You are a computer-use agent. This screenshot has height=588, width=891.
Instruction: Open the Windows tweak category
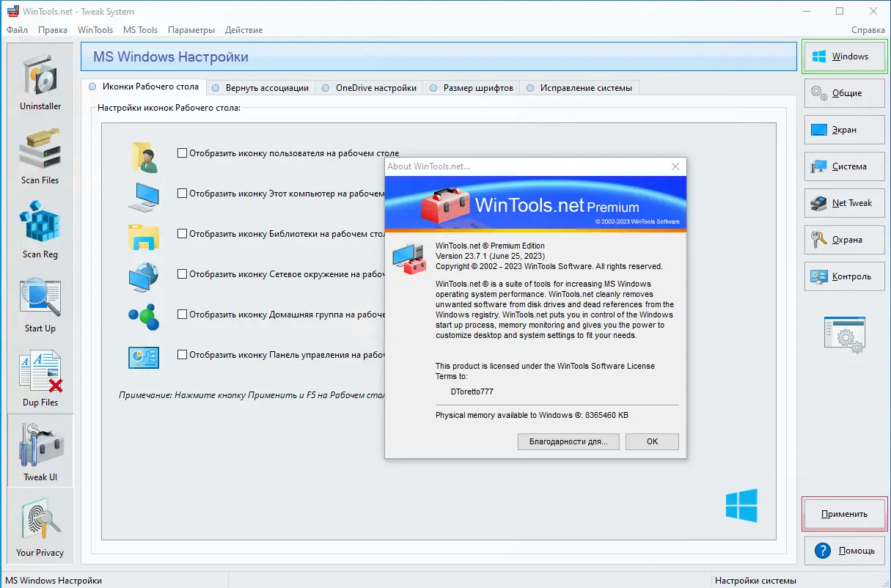[x=845, y=56]
